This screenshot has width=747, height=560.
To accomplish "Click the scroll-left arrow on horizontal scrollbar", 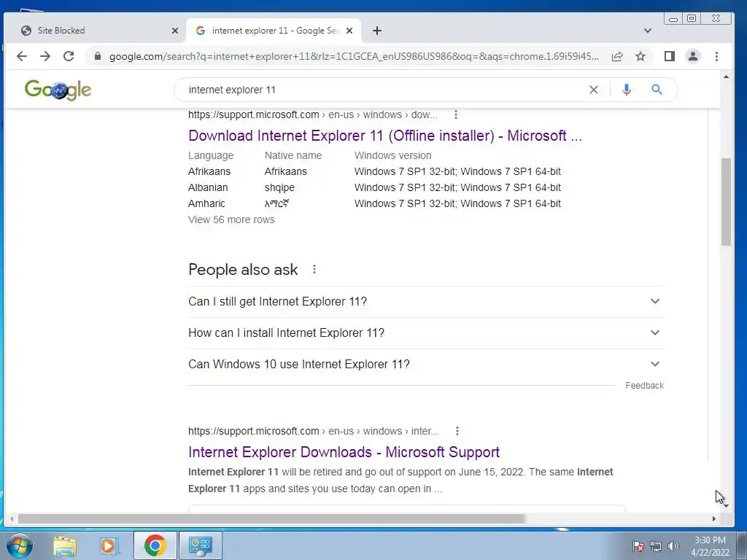I will 12,518.
